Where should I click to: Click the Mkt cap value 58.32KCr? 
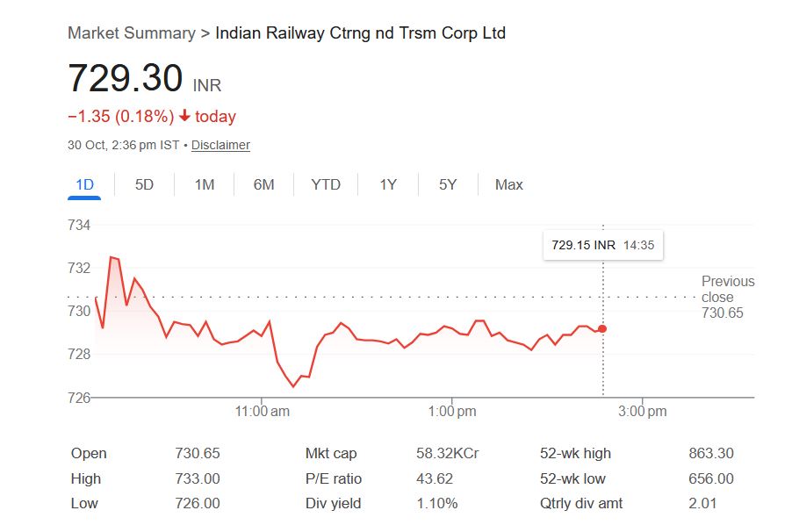click(x=447, y=454)
